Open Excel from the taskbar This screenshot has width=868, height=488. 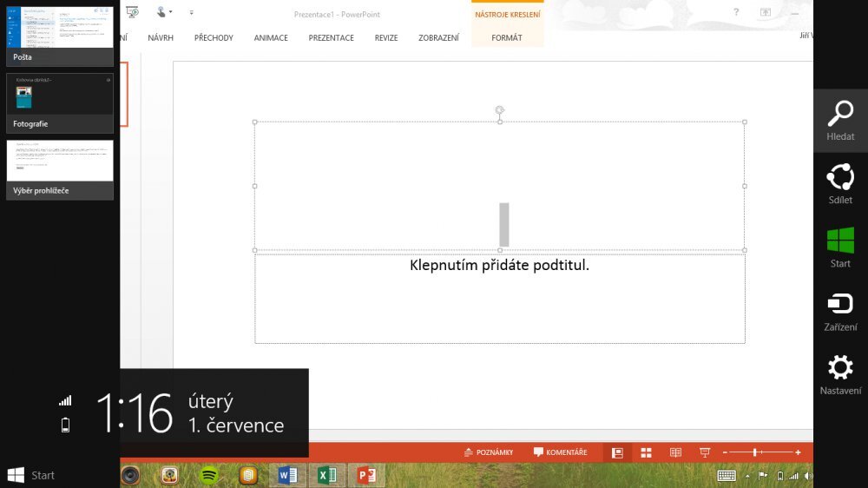click(x=327, y=475)
